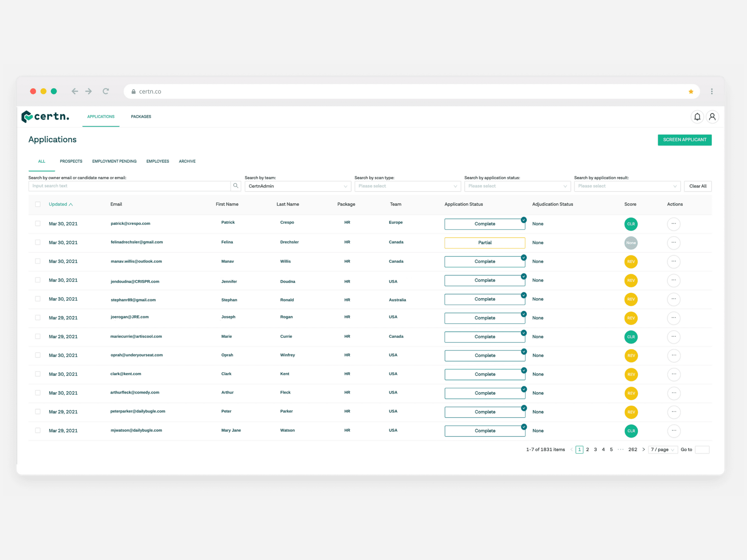
Task: Click the Certn logo
Action: [45, 116]
